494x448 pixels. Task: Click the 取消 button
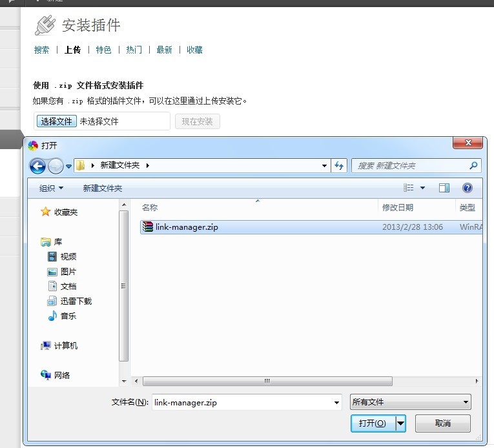[442, 423]
